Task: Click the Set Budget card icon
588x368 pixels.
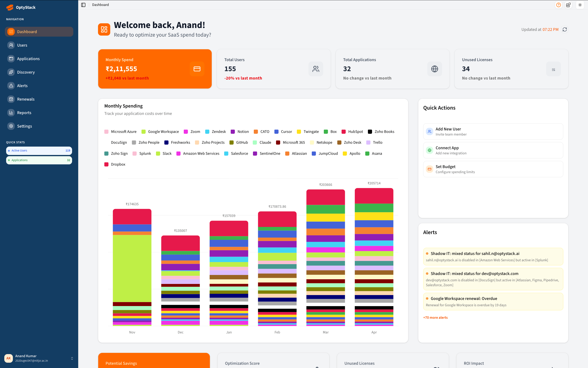Action: 430,169
